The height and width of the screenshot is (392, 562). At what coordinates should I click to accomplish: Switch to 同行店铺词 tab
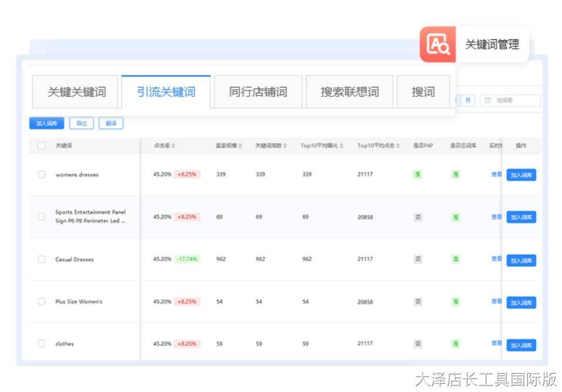258,92
